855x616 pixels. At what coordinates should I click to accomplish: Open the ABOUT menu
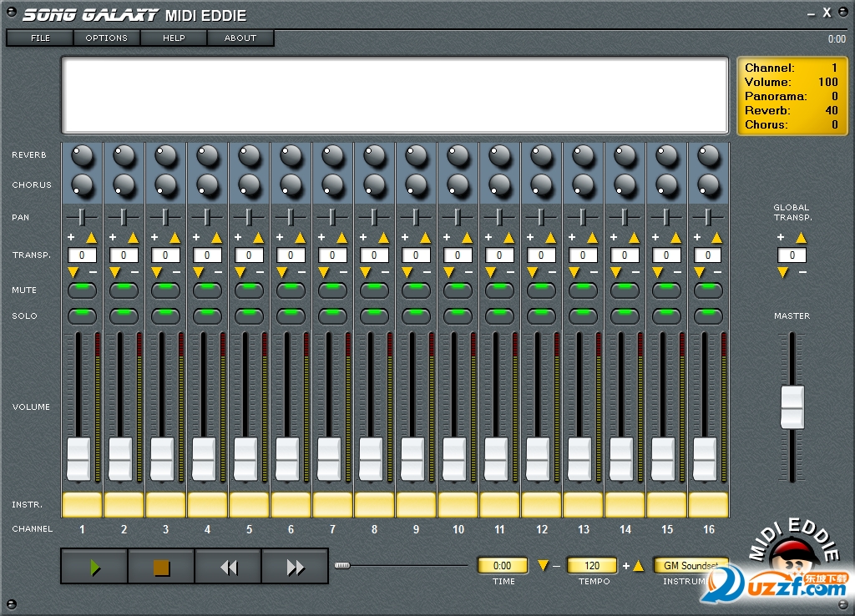tap(240, 38)
